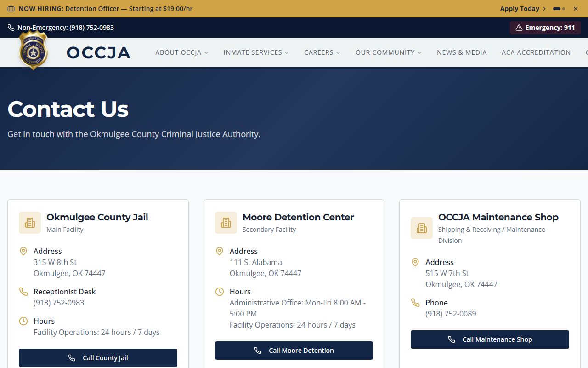Open the ACA ACCREDITATION page

tap(536, 52)
